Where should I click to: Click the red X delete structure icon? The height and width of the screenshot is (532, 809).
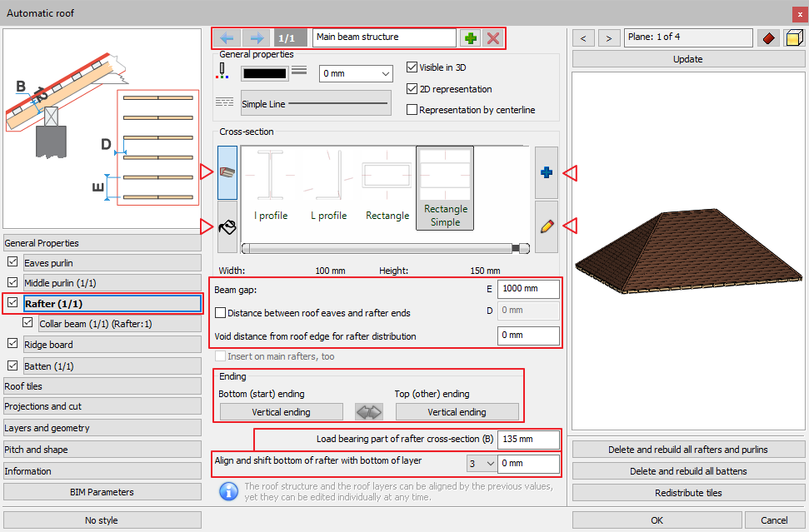click(494, 38)
